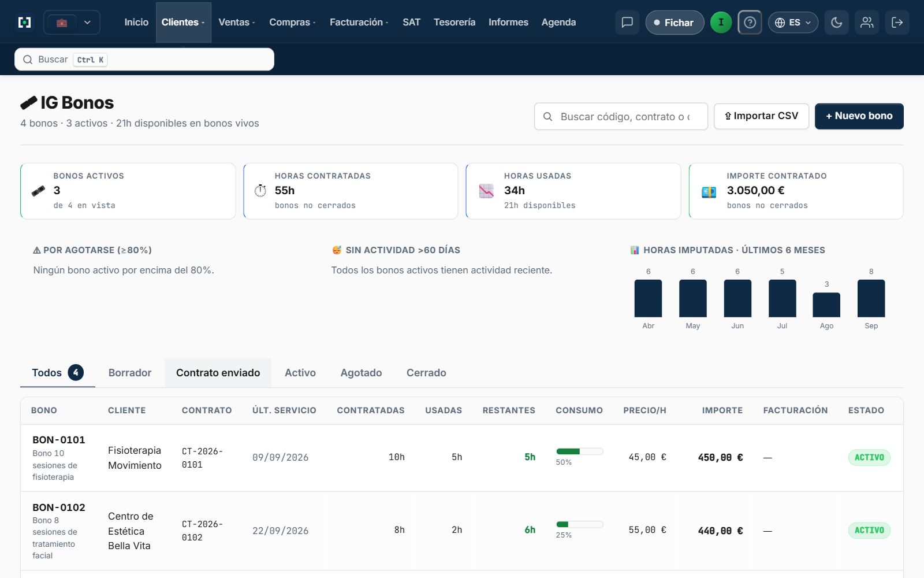Image resolution: width=924 pixels, height=578 pixels.
Task: Expand the Ventas menu
Action: 237,23
